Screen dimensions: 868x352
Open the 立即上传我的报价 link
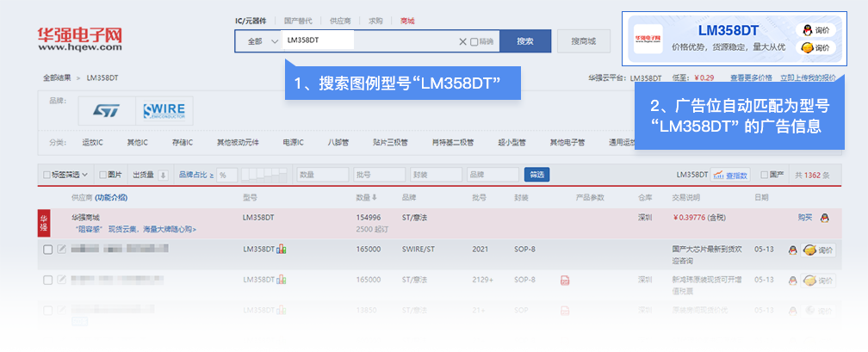tap(809, 78)
